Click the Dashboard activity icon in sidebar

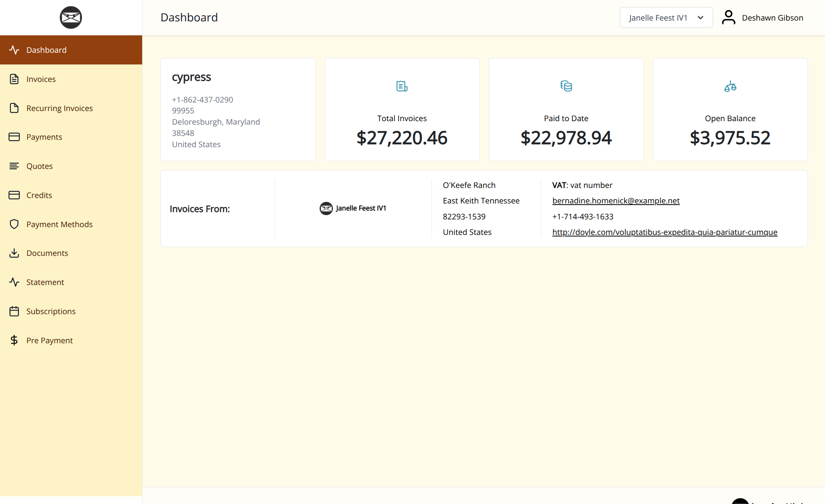[14, 50]
